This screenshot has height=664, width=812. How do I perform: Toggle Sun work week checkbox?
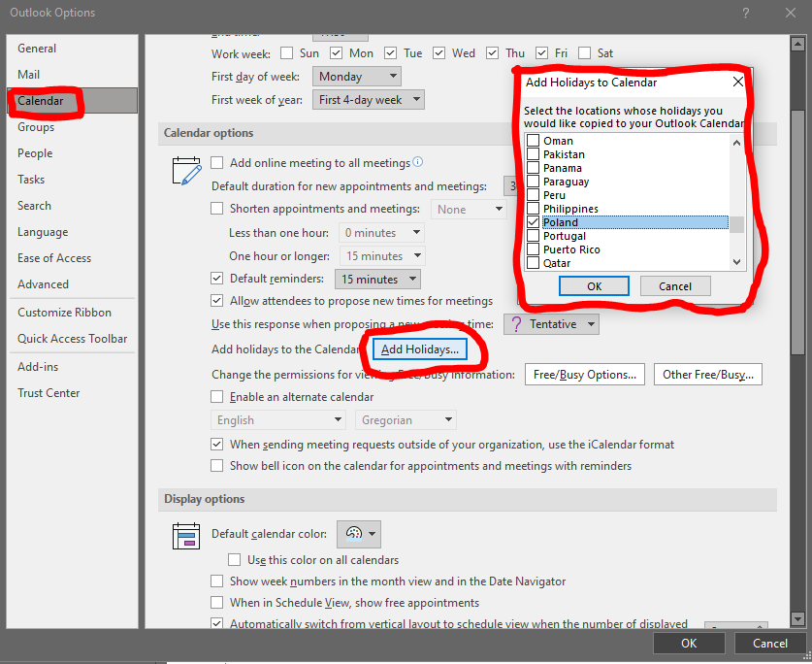286,53
